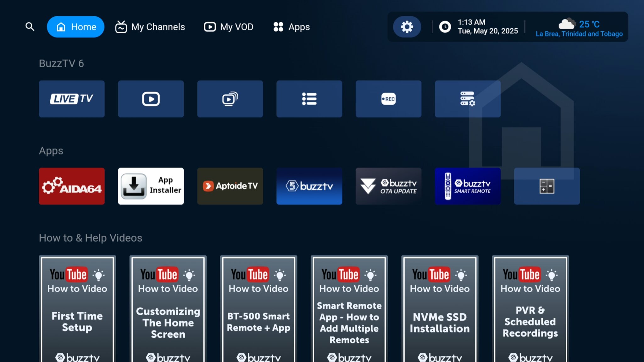This screenshot has height=362, width=644.
Task: Launch the AIDA64 app
Action: click(x=71, y=186)
